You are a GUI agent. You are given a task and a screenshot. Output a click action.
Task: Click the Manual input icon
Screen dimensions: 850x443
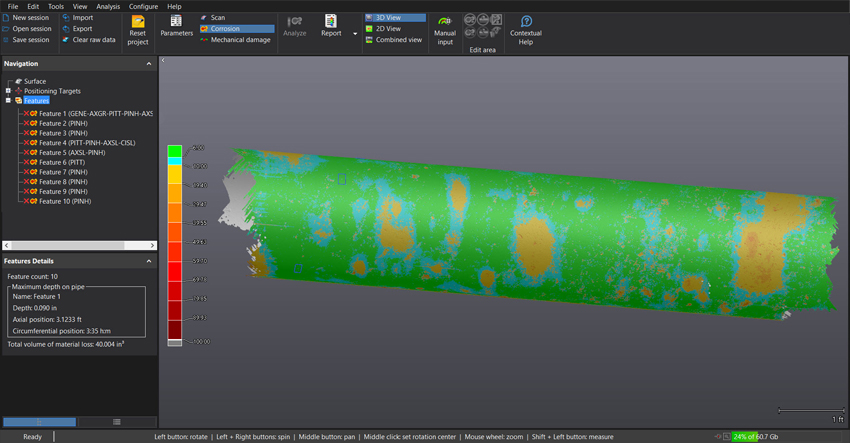coord(445,21)
